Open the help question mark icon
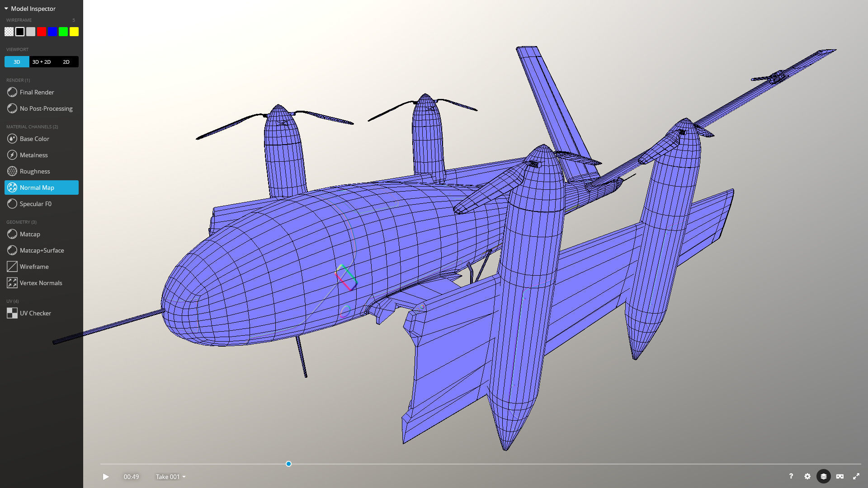Screen dimensions: 868x488 (x=791, y=476)
